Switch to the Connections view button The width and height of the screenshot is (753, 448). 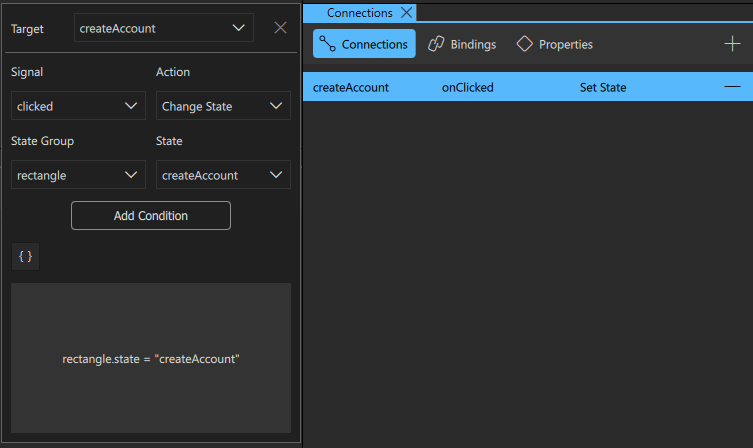click(364, 44)
